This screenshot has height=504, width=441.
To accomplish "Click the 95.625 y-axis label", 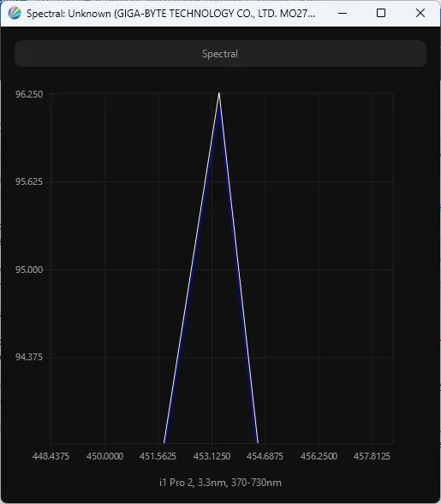I will (x=29, y=181).
